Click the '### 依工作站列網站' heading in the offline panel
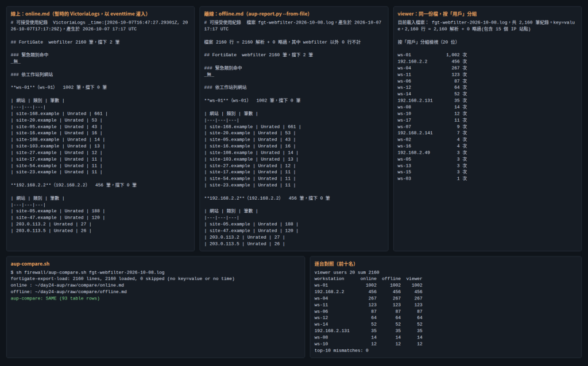The image size is (588, 366). tap(225, 88)
